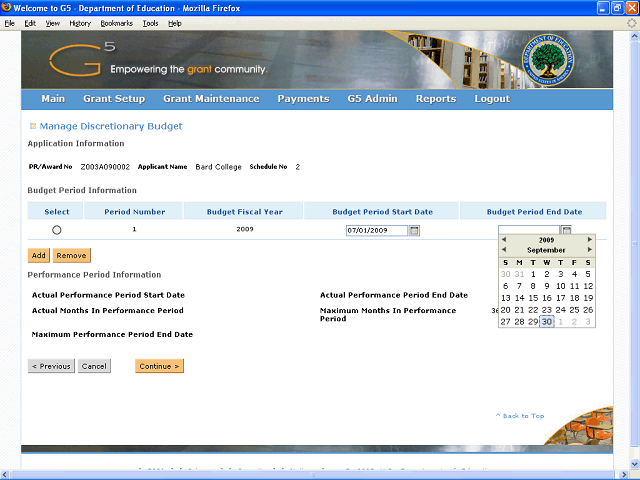Click the Firefox icon in title bar

click(6, 8)
